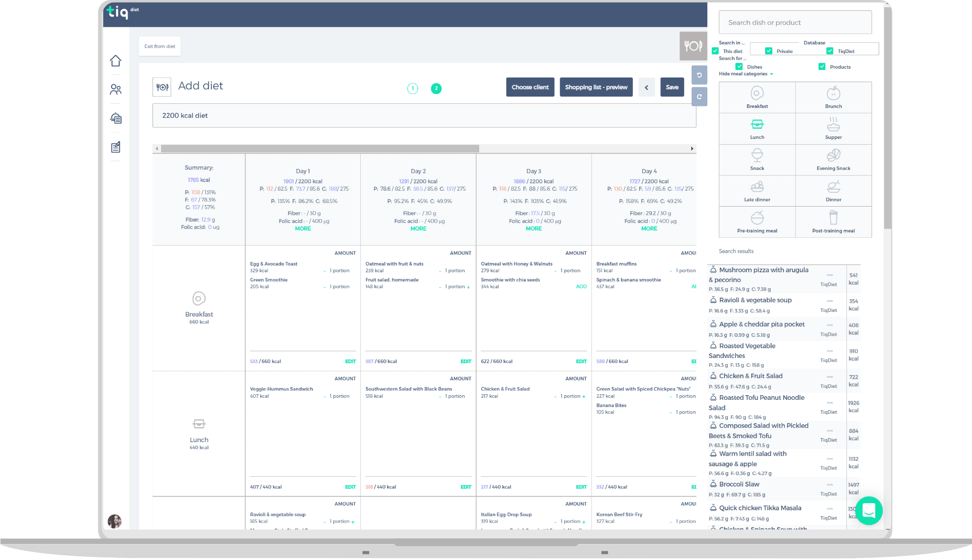Click ADD for Smoothie with chia seeds
Screen dimensions: 972x560
tap(581, 287)
